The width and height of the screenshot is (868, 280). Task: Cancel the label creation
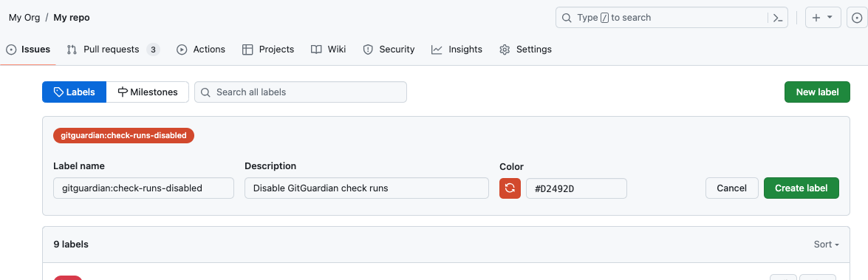pyautogui.click(x=732, y=188)
